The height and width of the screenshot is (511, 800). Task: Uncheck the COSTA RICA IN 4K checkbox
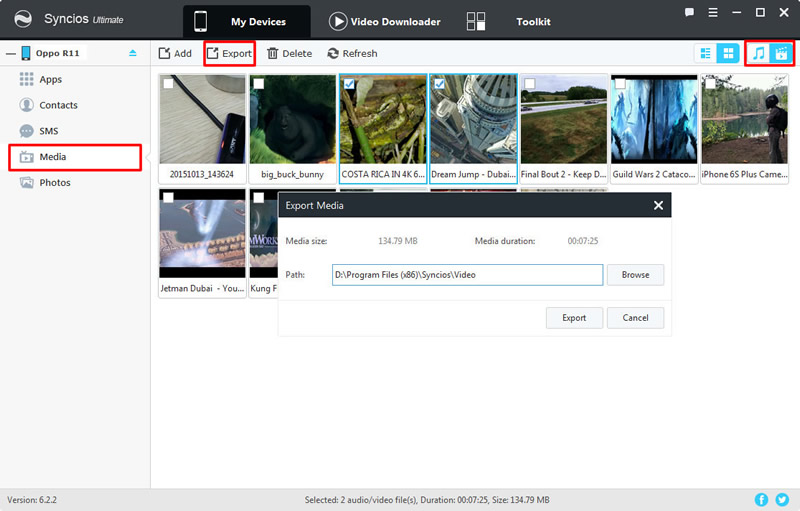[349, 83]
